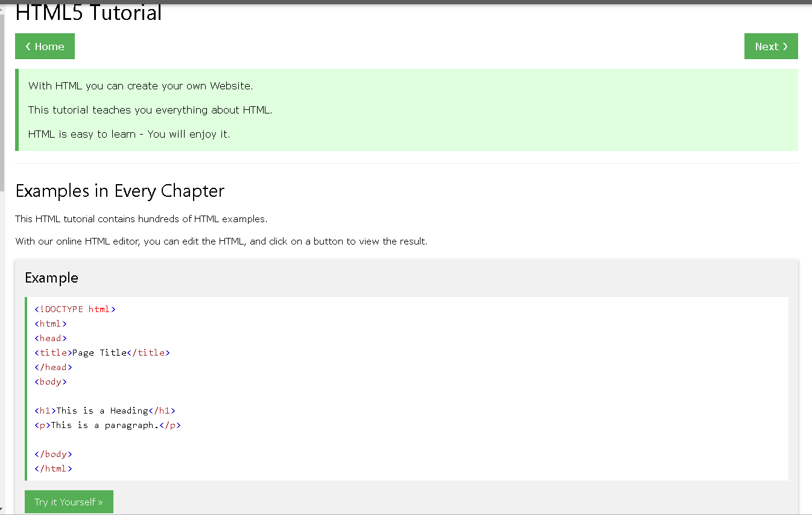
Task: Click the Examples in Every Chapter heading
Action: pyautogui.click(x=120, y=191)
